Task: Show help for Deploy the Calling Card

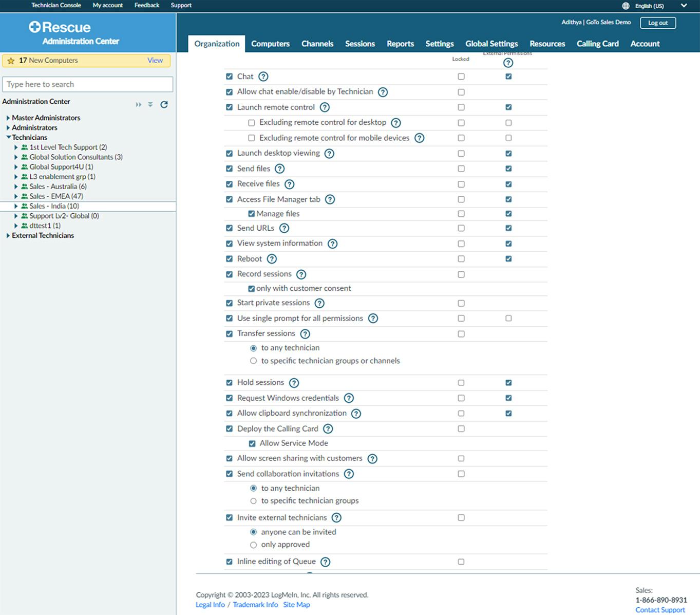Action: (328, 429)
